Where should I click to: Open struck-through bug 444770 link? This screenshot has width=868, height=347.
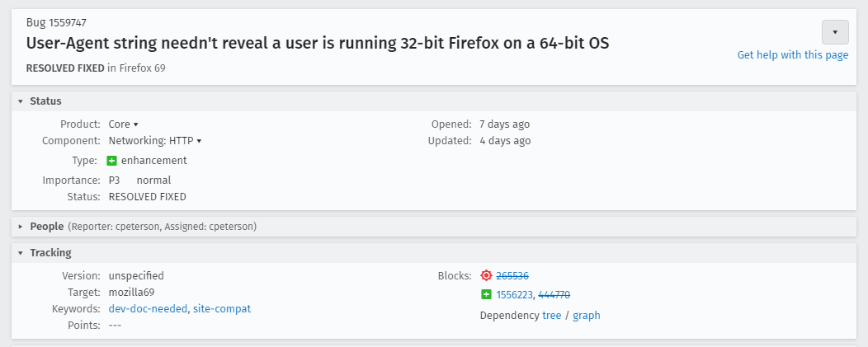(554, 295)
